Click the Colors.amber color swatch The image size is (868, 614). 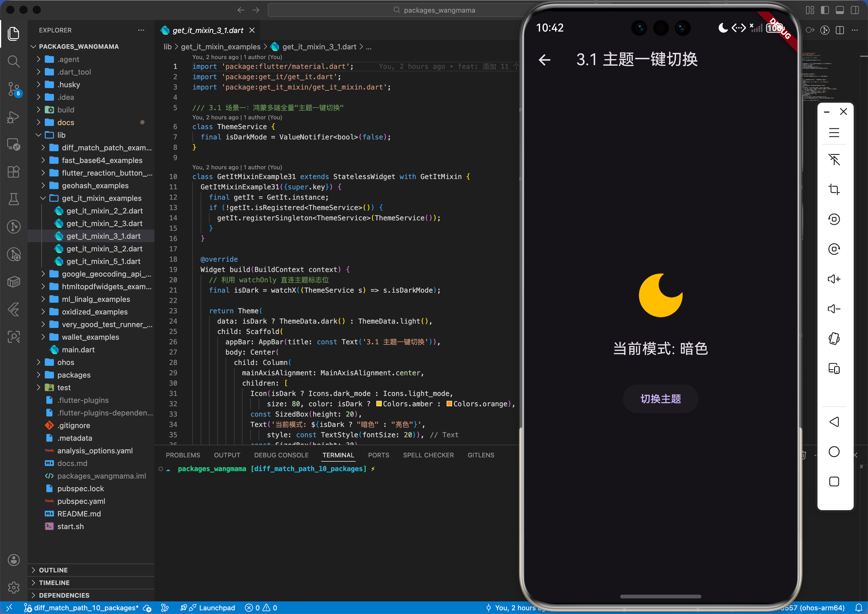(379, 404)
